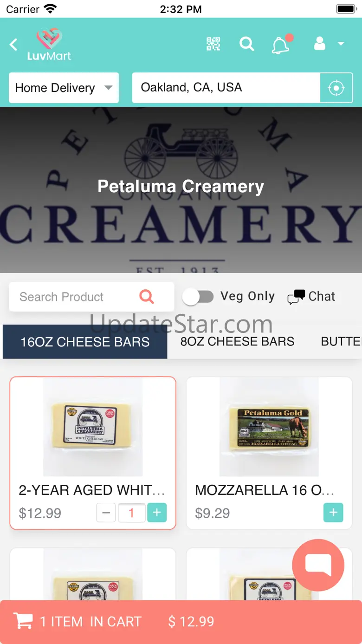
Task: Open the QR code scanner
Action: coord(213,44)
